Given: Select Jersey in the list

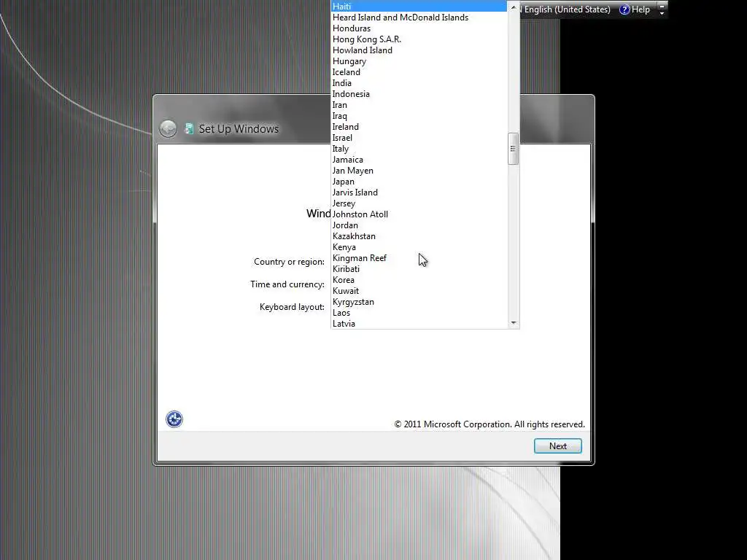Looking at the screenshot, I should 419,203.
